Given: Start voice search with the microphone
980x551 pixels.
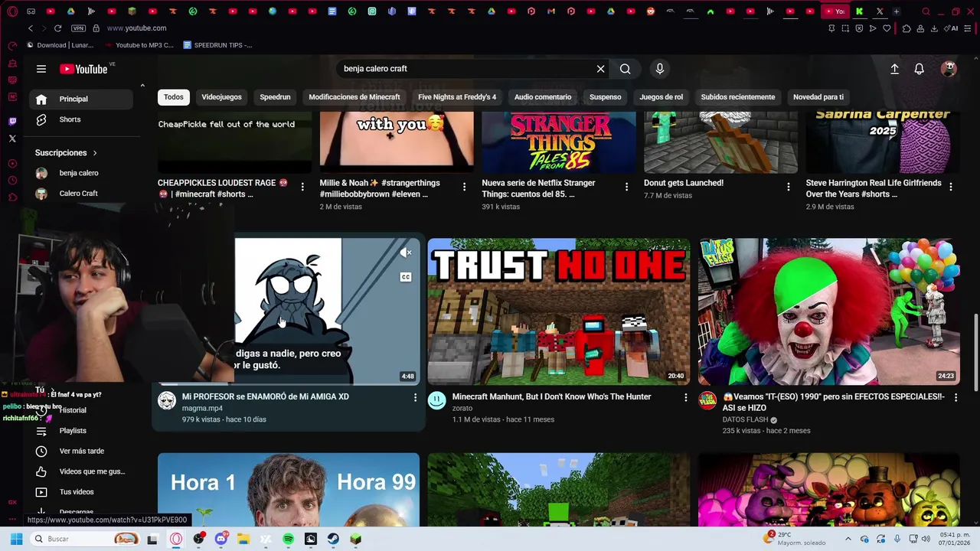Looking at the screenshot, I should 660,69.
